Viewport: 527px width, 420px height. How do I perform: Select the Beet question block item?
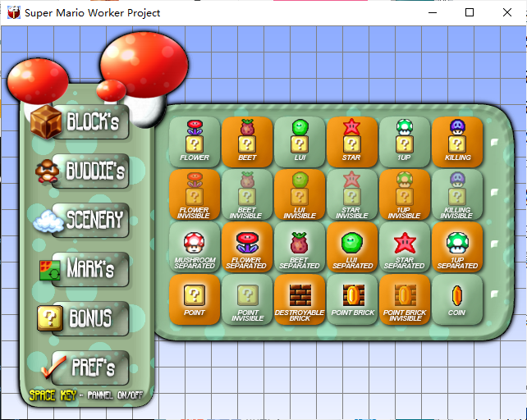pos(247,141)
